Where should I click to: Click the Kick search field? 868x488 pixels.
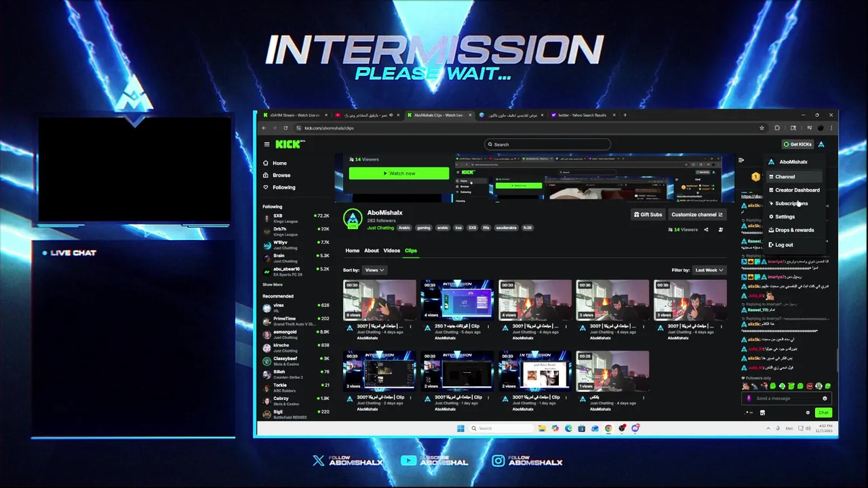(547, 144)
